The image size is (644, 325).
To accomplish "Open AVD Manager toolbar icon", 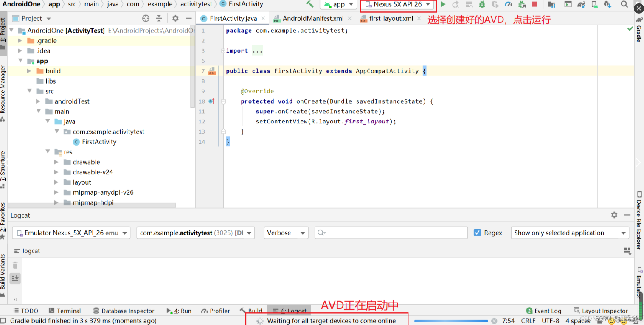I will click(x=595, y=4).
